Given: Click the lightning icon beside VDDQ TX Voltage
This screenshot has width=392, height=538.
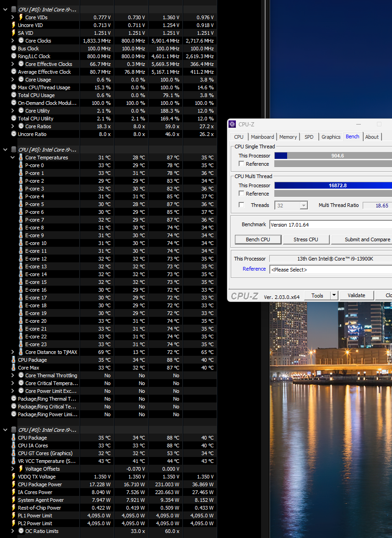Looking at the screenshot, I should [14, 477].
